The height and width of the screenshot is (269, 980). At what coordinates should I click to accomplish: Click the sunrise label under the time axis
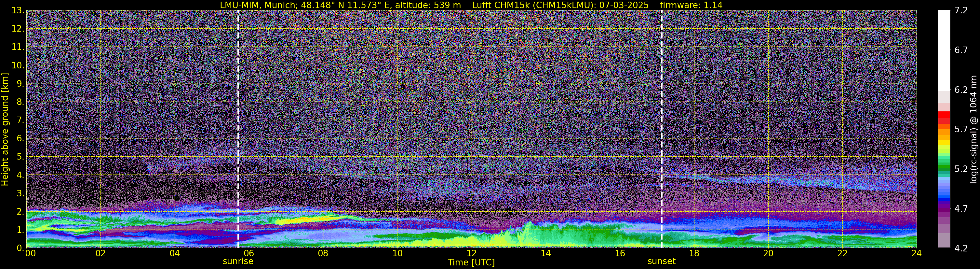tap(238, 262)
